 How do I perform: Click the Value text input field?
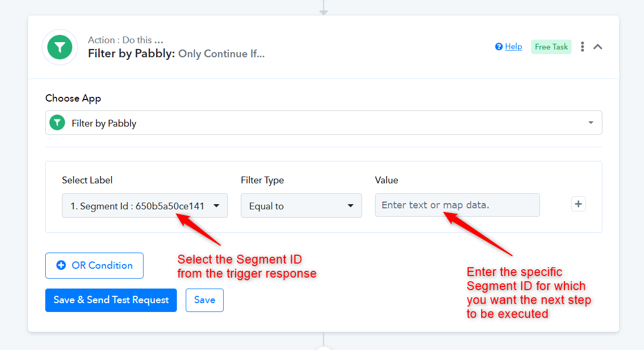457,205
